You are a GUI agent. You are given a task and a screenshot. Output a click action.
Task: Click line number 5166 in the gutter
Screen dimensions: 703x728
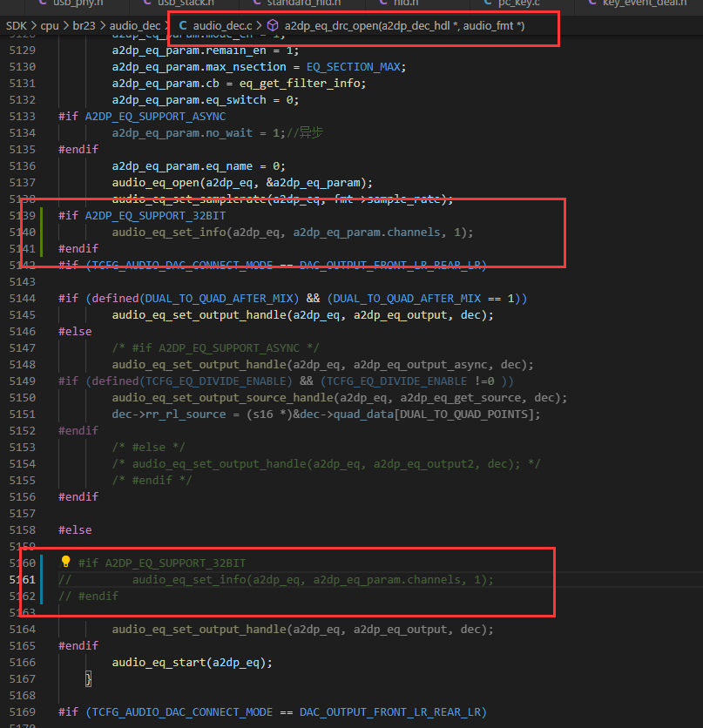click(23, 662)
